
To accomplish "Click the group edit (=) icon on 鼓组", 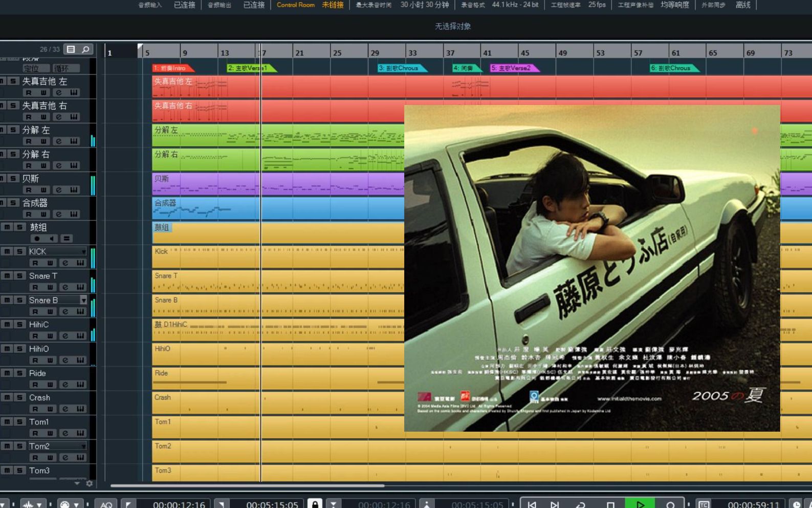I will (x=67, y=239).
